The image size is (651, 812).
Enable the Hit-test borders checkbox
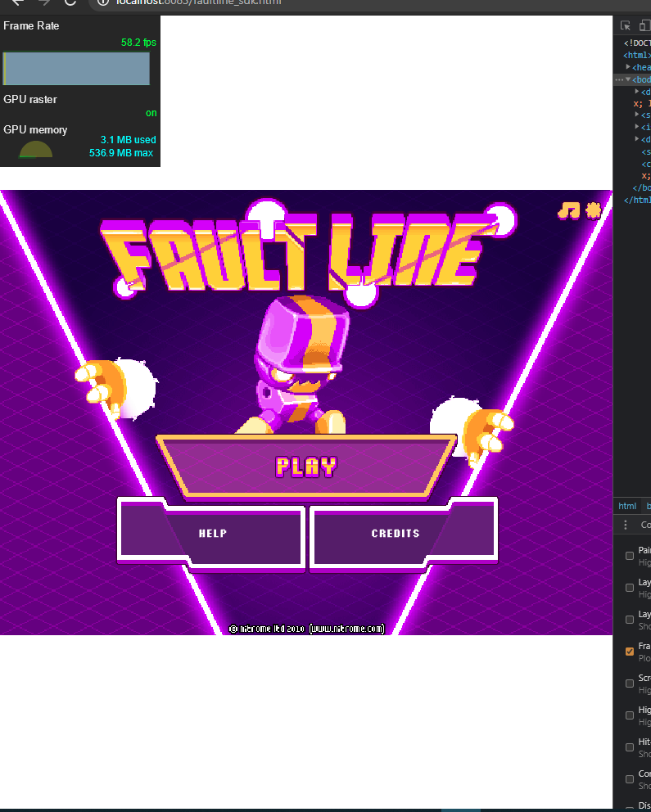coord(629,747)
